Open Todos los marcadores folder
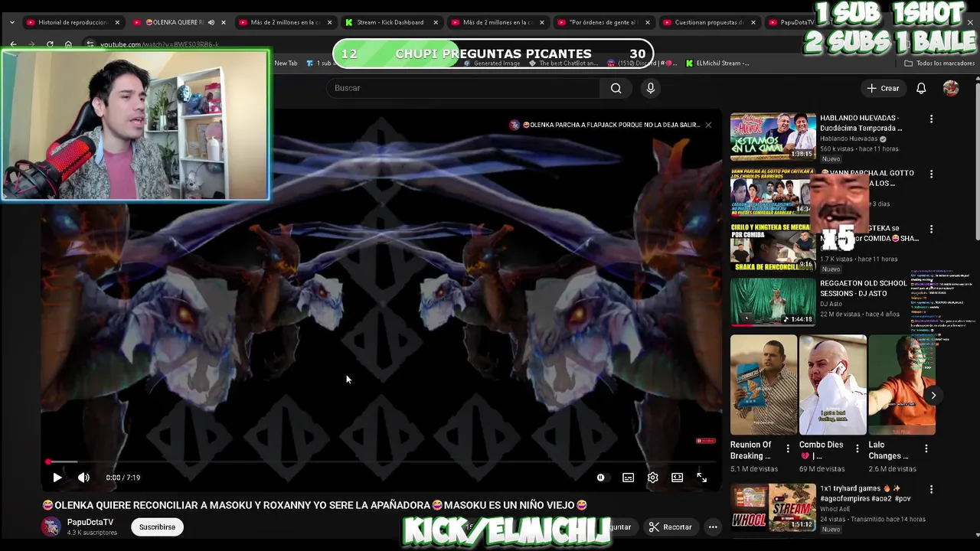The image size is (980, 551). tap(939, 64)
